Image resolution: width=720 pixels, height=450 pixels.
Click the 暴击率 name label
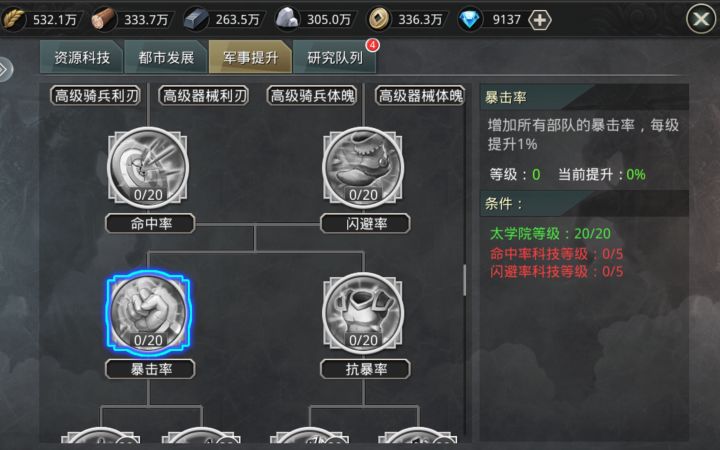tap(150, 369)
